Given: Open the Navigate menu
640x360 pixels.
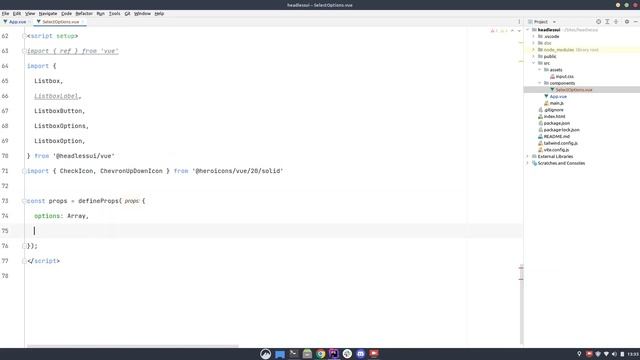Looking at the screenshot, I should click(x=48, y=13).
